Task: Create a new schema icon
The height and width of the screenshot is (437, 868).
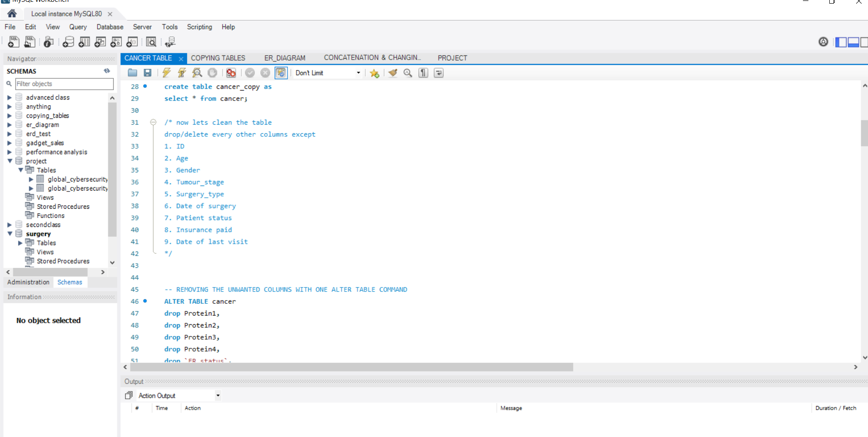Action: click(68, 42)
